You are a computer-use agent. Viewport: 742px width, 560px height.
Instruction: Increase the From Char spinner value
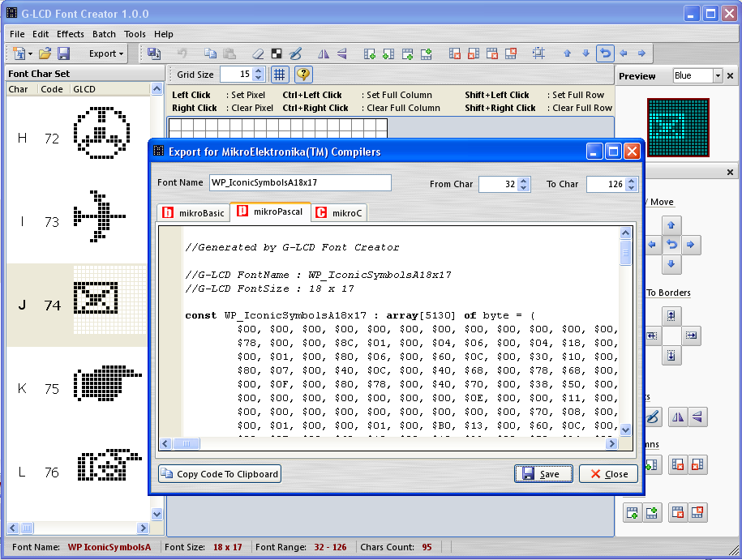pos(523,181)
